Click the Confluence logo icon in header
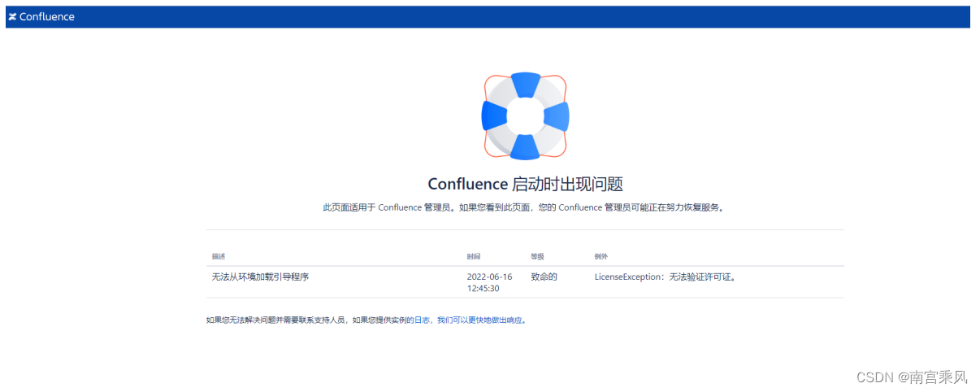 coord(12,17)
